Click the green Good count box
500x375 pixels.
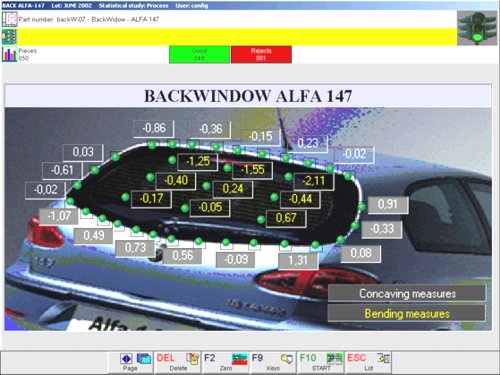point(199,54)
